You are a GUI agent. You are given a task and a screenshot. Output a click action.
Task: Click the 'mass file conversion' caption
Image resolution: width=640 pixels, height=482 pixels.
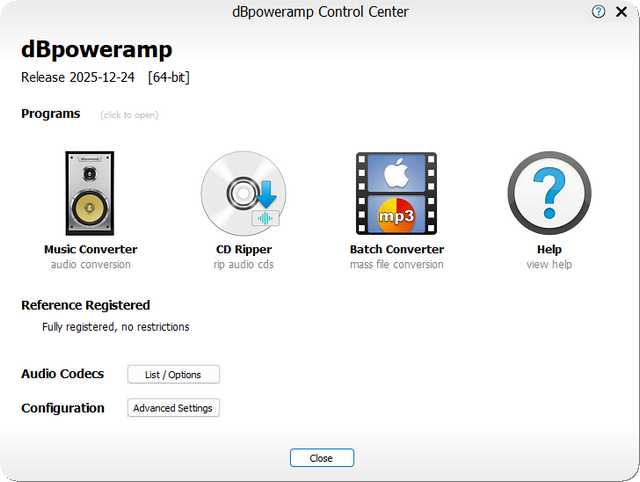[x=396, y=264]
